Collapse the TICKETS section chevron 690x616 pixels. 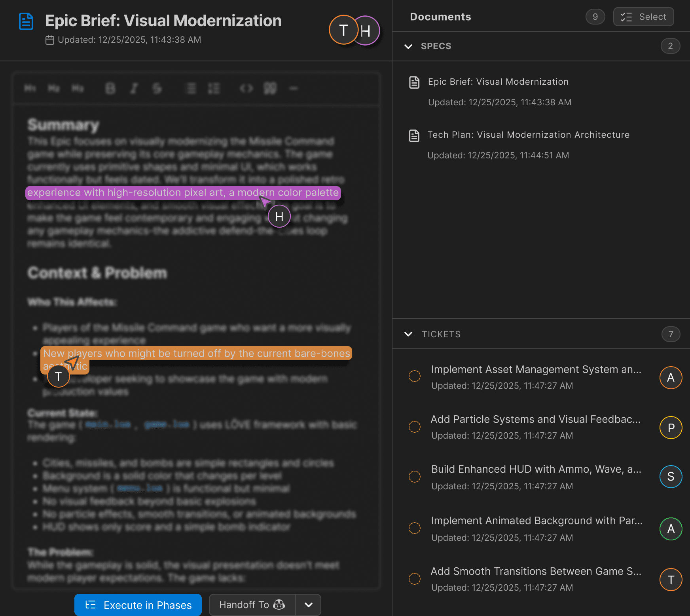(408, 334)
